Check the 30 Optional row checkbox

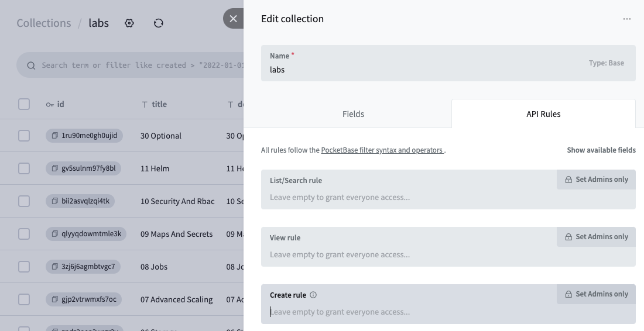[x=24, y=135]
